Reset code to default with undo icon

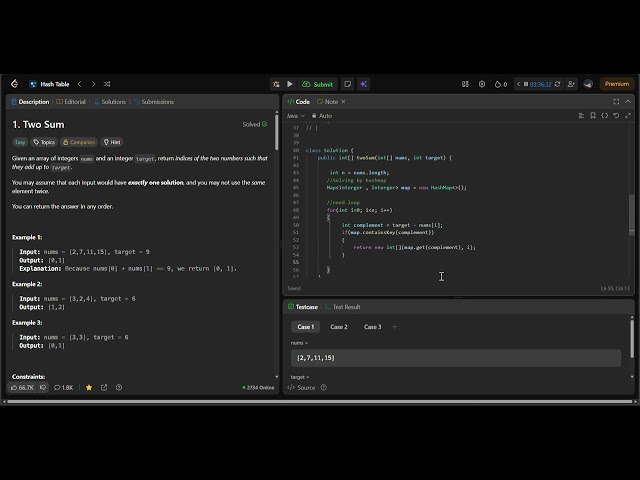pos(616,116)
